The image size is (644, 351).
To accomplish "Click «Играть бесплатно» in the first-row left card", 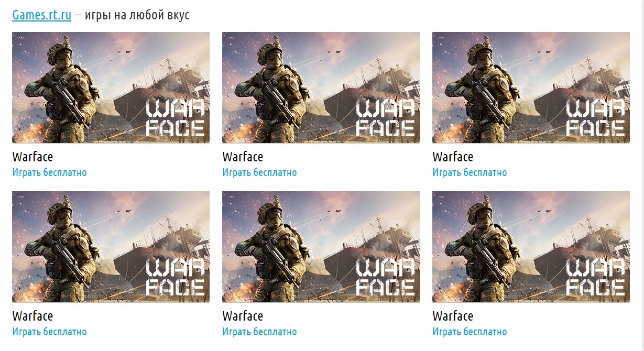I will point(49,172).
